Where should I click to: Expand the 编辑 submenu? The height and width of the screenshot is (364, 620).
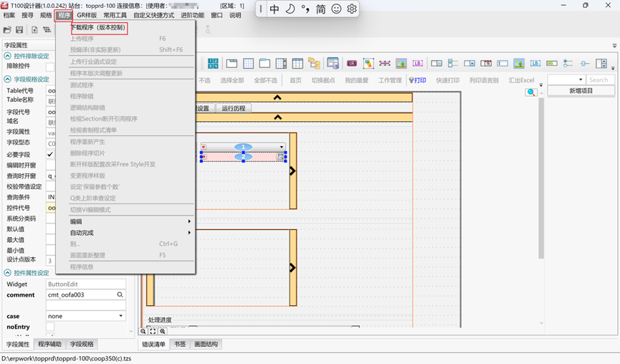[x=130, y=221]
